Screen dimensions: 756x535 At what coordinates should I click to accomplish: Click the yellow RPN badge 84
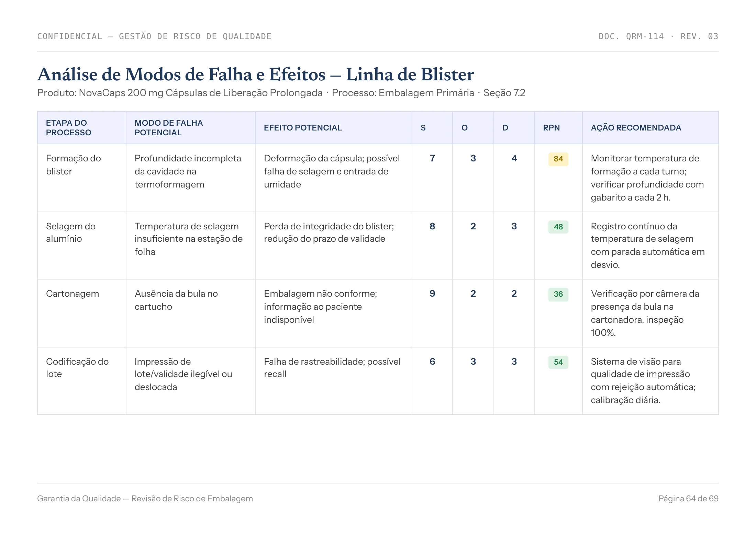[558, 159]
